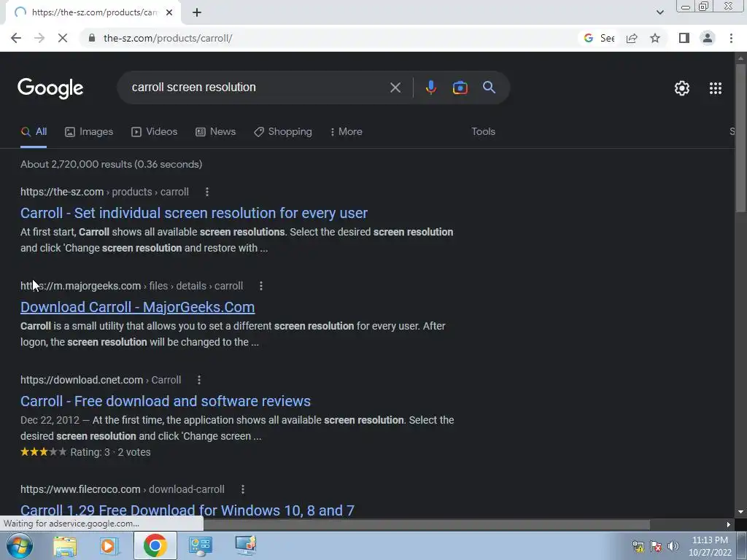Screen dimensions: 747x560
Task: Open a new tab with plus button
Action: click(x=197, y=12)
